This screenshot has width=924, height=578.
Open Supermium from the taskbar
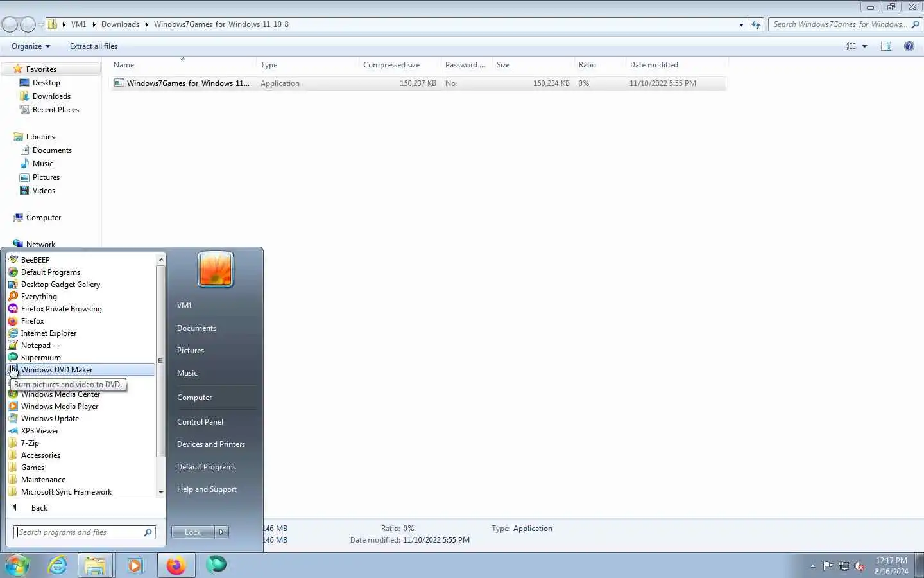coord(216,565)
